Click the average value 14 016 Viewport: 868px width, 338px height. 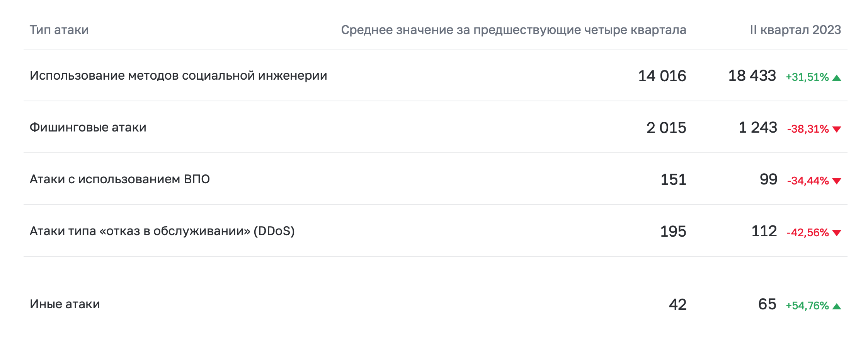point(662,76)
